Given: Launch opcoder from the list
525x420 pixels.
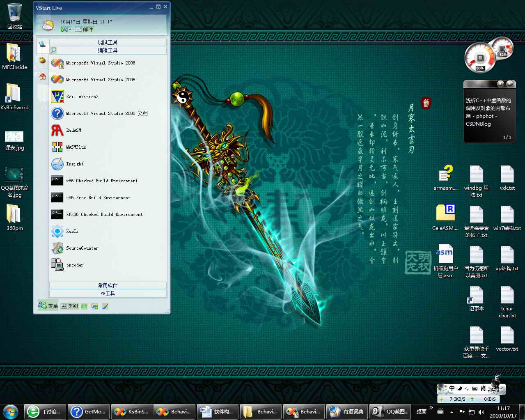Looking at the screenshot, I should tap(108, 265).
